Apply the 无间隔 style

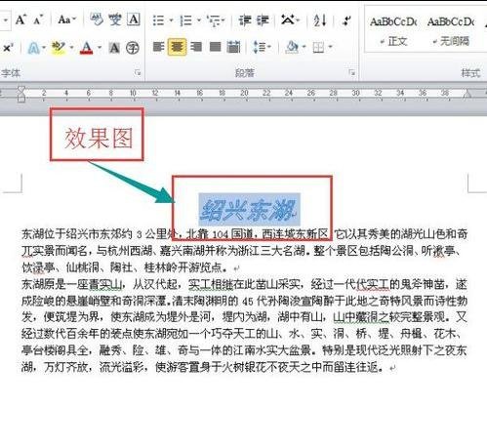pos(451,31)
